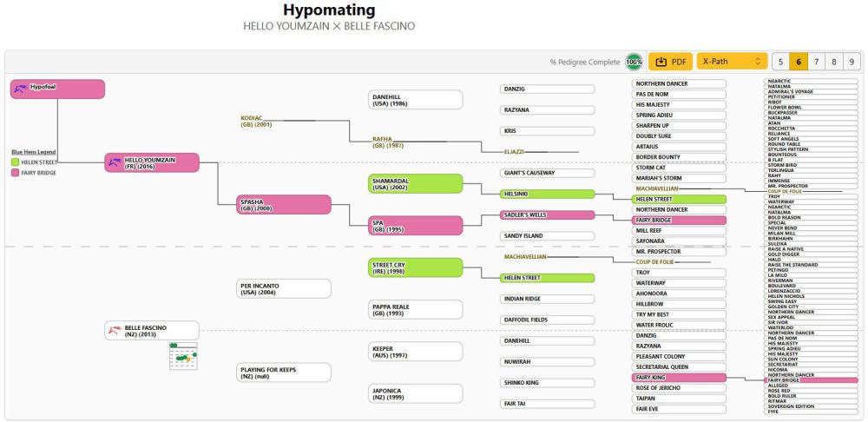This screenshot has height=422, width=868.
Task: Select 5 generations
Action: pyautogui.click(x=780, y=62)
